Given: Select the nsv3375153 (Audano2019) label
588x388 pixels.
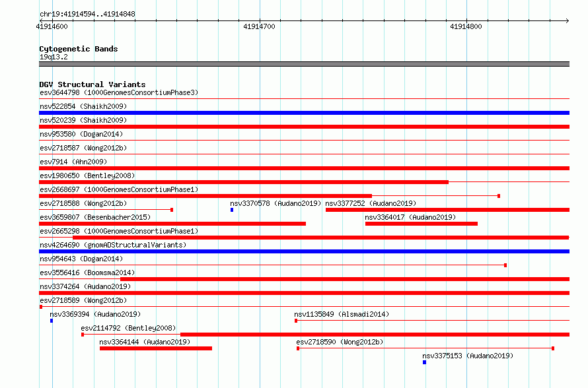Looking at the screenshot, I should (x=468, y=356).
